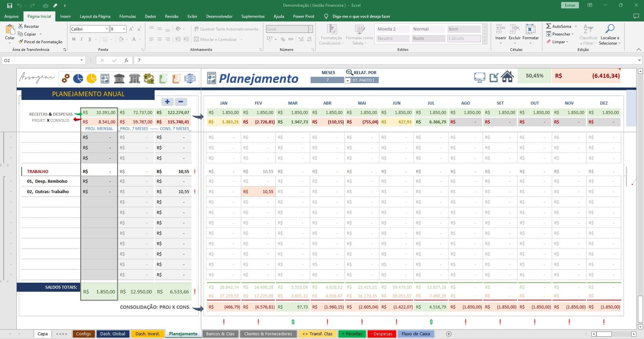Open the green receipts ledger icon

163,78
